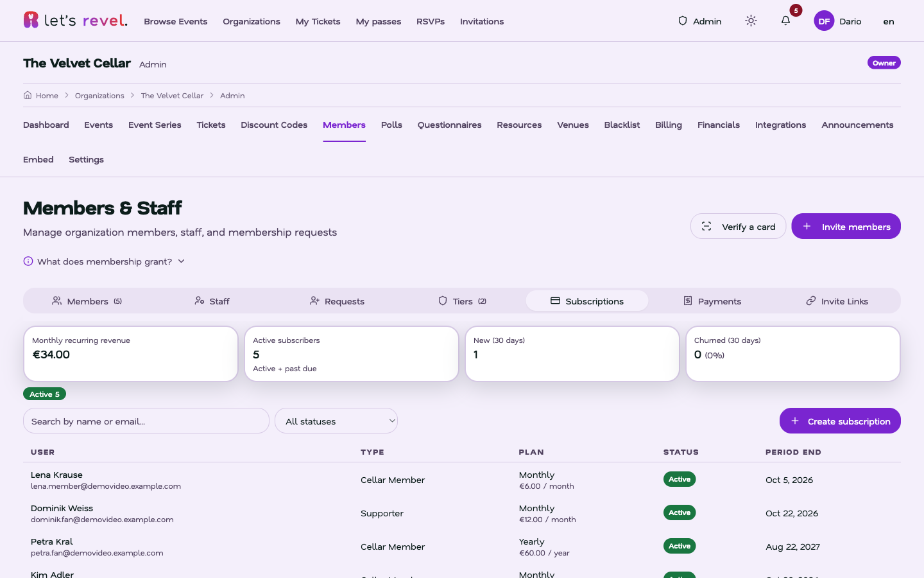Click the scan icon in Verify a card
This screenshot has width=924, height=578.
point(706,226)
